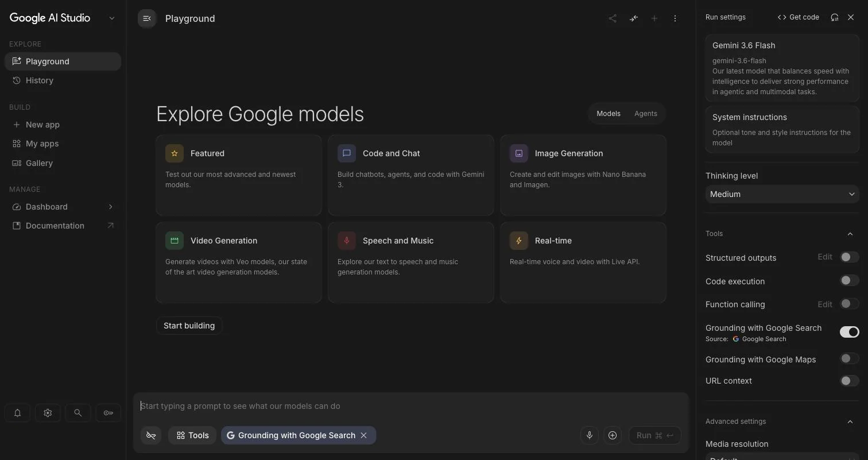Click the share icon in the top bar
Viewport: 868px width, 460px height.
[x=613, y=18]
